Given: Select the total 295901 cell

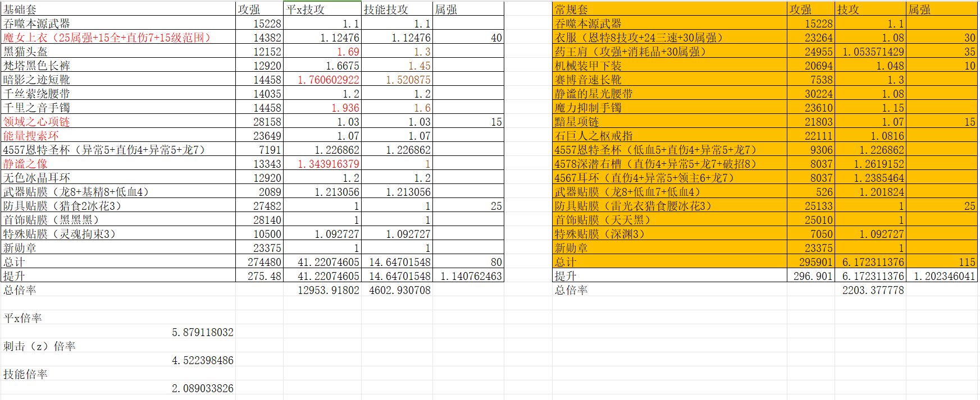Looking at the screenshot, I should [810, 262].
